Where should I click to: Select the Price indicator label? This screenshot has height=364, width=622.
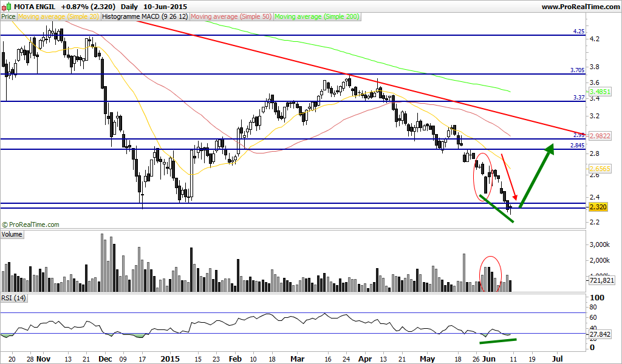coord(9,16)
